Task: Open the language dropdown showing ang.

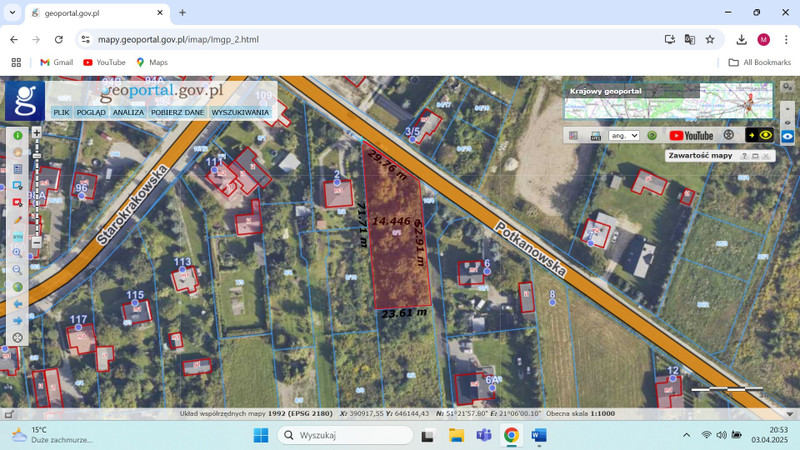Action: click(x=623, y=136)
